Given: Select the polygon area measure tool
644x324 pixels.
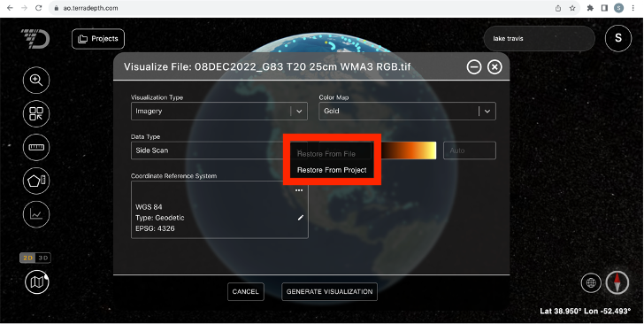Looking at the screenshot, I should point(36,181).
